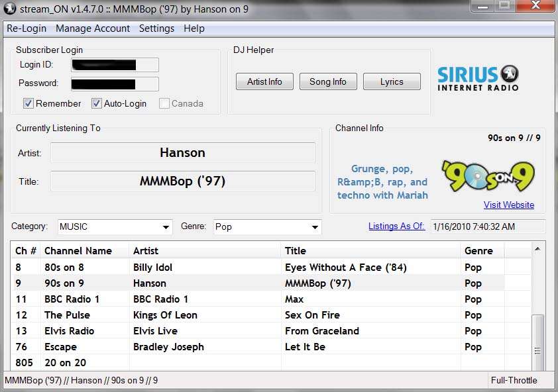Click the 90s on 9 channel logo
This screenshot has height=392, width=558.
(x=488, y=176)
